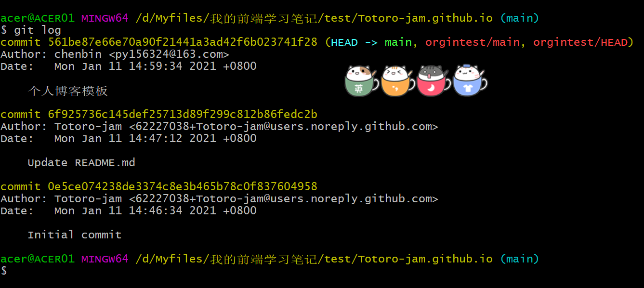The image size is (644, 288).
Task: Click the 'git log' command text
Action: pos(38,30)
